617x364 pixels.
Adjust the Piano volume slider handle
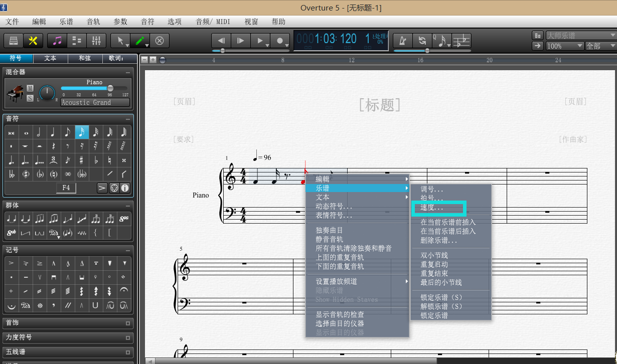[110, 88]
